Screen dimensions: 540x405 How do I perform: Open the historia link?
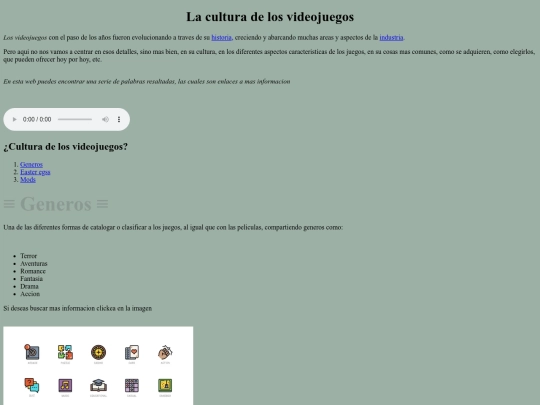[221, 37]
